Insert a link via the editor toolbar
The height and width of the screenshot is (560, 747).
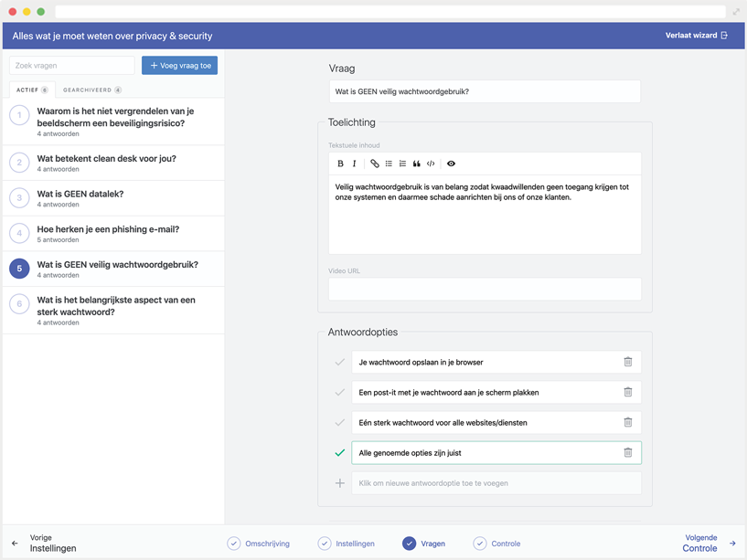pos(374,164)
